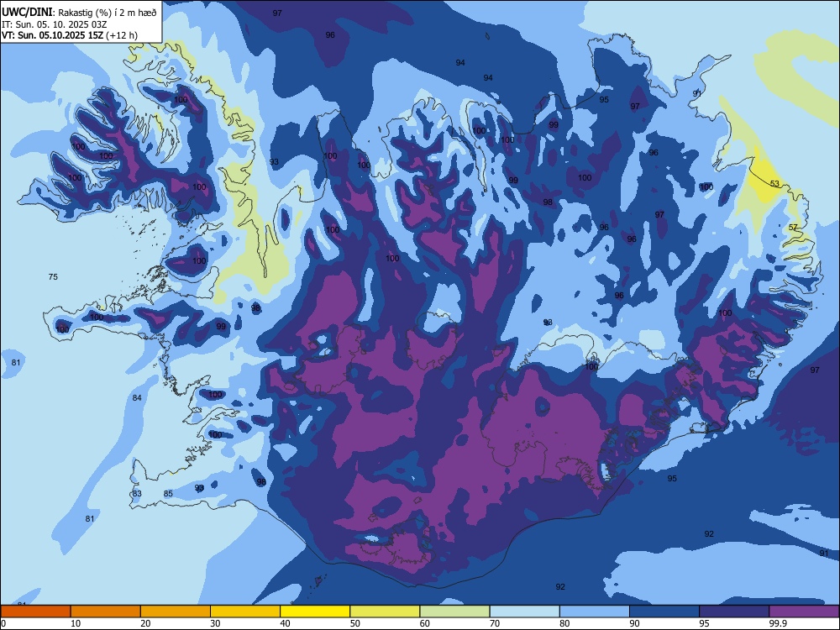Image resolution: width=840 pixels, height=630 pixels.
Task: Click the purple 99.9%+ legend swatch
Action: [804, 612]
